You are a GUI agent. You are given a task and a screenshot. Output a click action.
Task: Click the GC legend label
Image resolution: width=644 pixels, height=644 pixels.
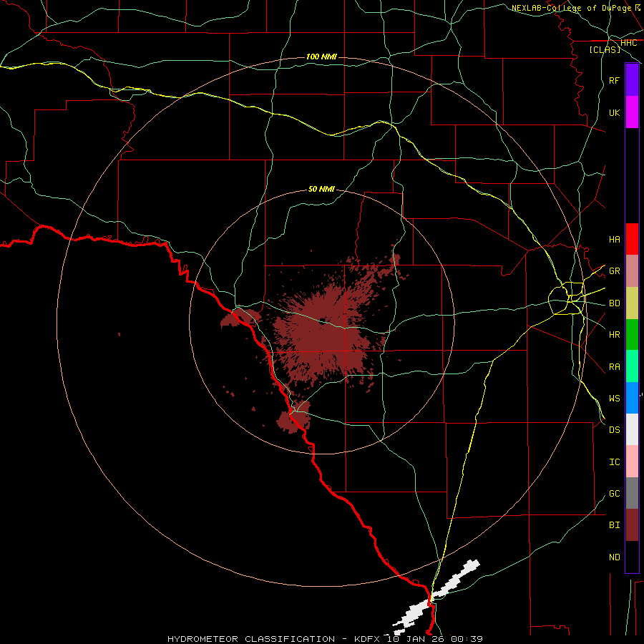click(614, 494)
